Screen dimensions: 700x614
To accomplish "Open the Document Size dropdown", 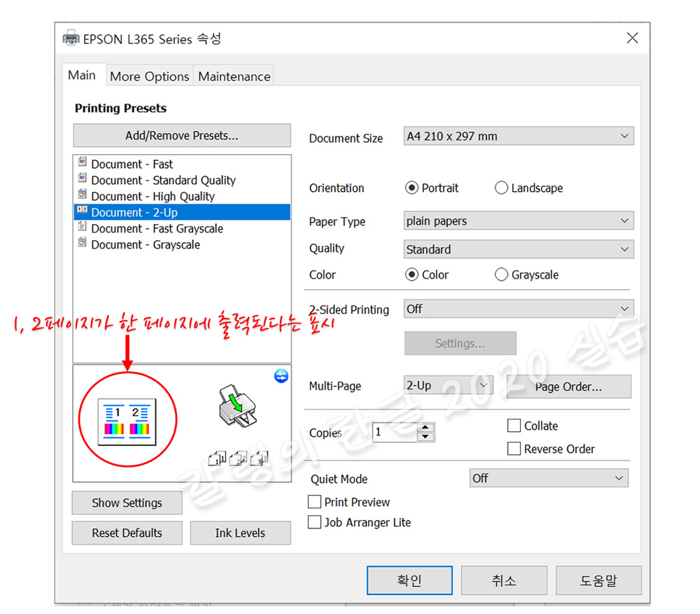I will click(x=518, y=136).
